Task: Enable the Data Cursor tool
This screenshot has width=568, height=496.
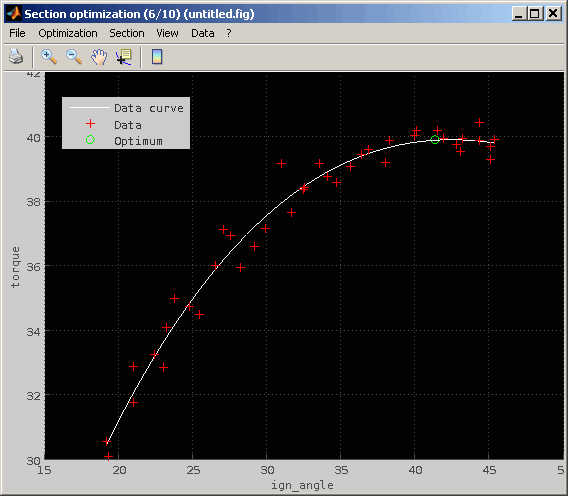Action: 124,57
